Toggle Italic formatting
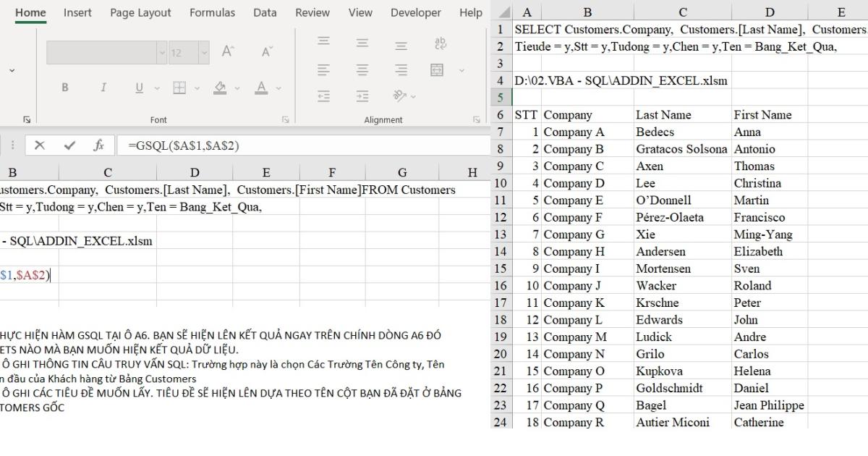Image resolution: width=868 pixels, height=456 pixels. tap(103, 88)
